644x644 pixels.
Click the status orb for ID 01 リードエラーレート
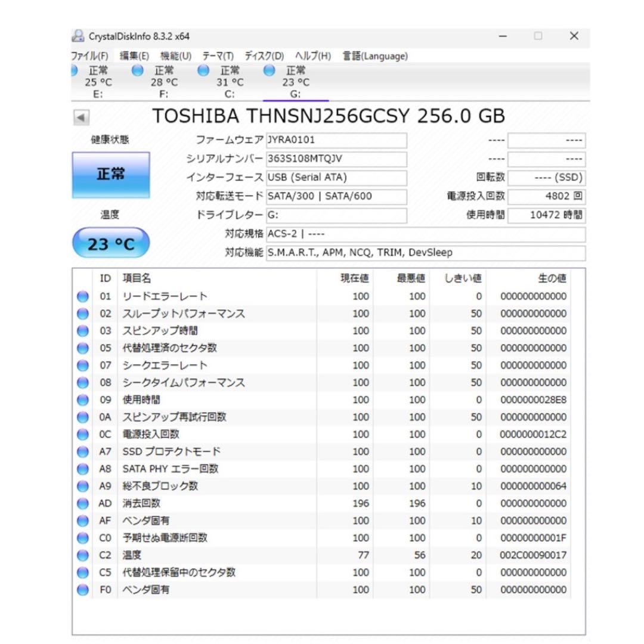coord(82,296)
